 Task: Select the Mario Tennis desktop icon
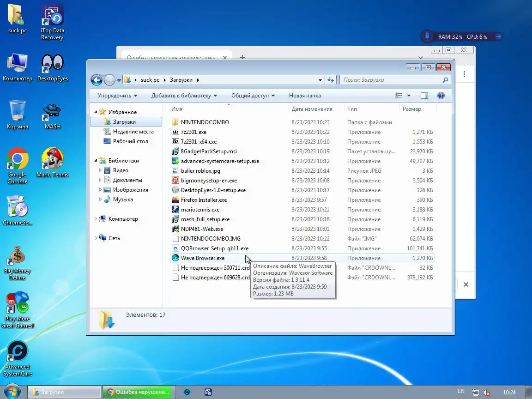tap(52, 163)
